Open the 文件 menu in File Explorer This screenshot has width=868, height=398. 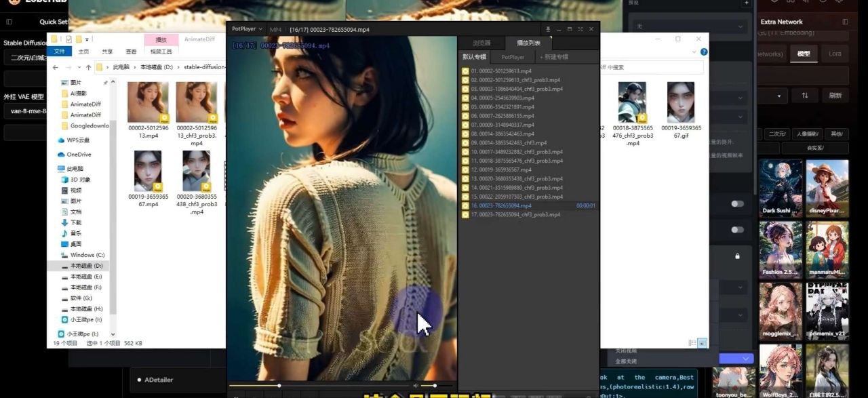pos(59,52)
